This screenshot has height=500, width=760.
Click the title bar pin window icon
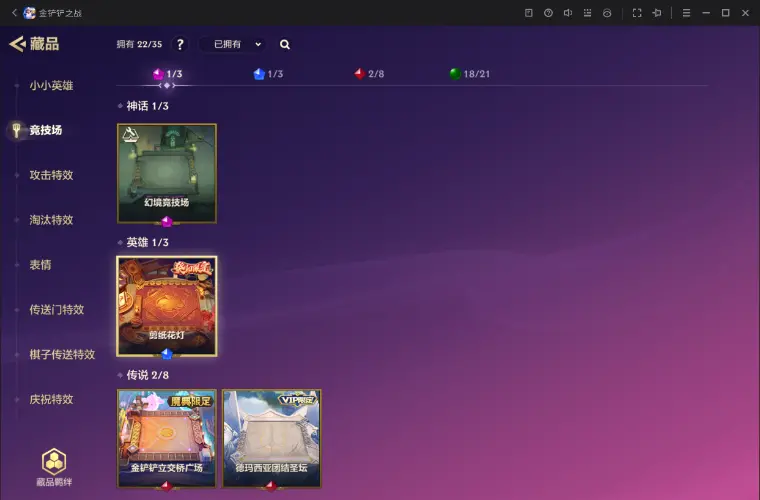point(657,13)
